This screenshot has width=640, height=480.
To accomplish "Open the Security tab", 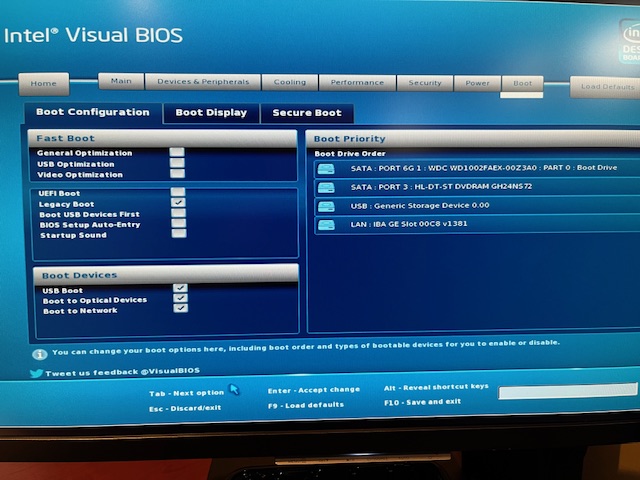I will 425,83.
